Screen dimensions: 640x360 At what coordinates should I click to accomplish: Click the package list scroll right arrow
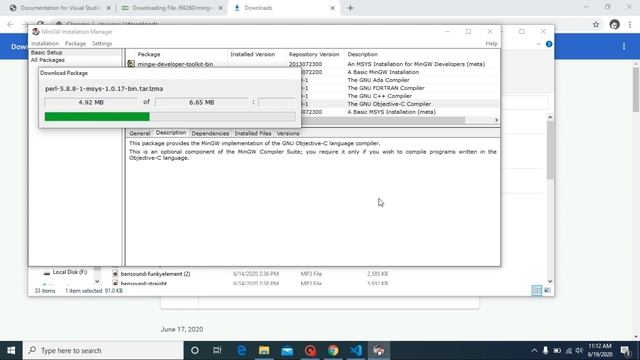496,120
